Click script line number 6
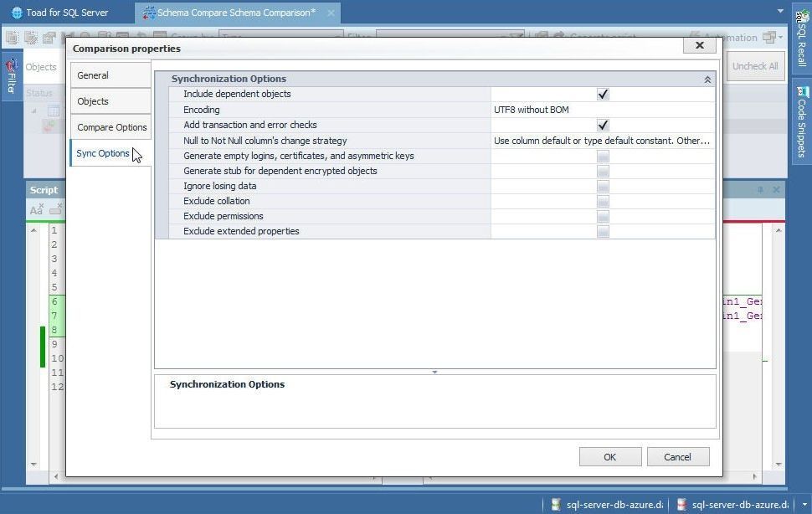 54,301
